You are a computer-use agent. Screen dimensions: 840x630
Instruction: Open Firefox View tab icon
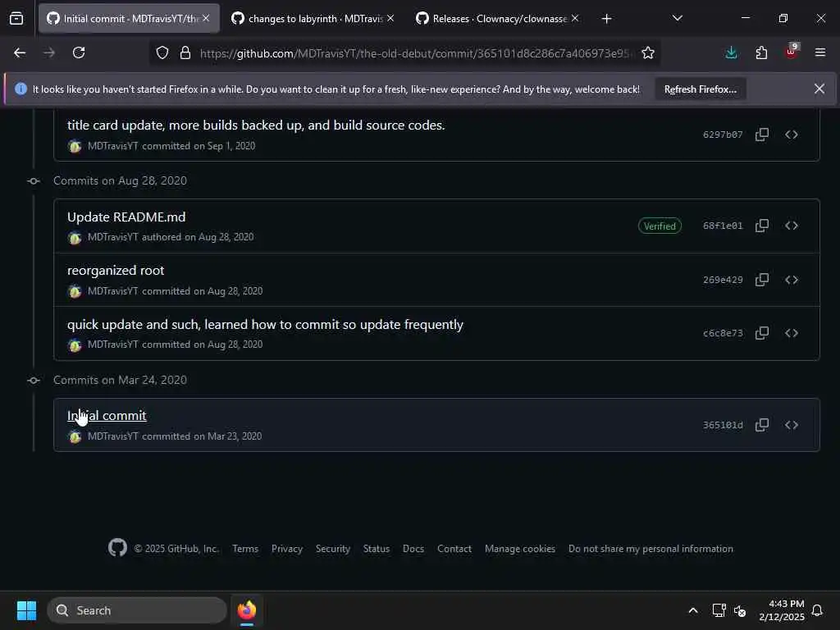pos(16,18)
